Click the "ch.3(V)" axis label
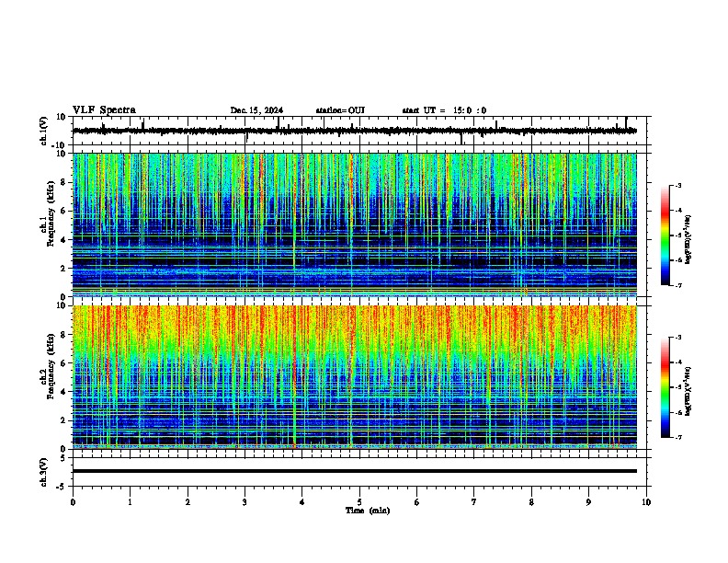 [x=44, y=472]
